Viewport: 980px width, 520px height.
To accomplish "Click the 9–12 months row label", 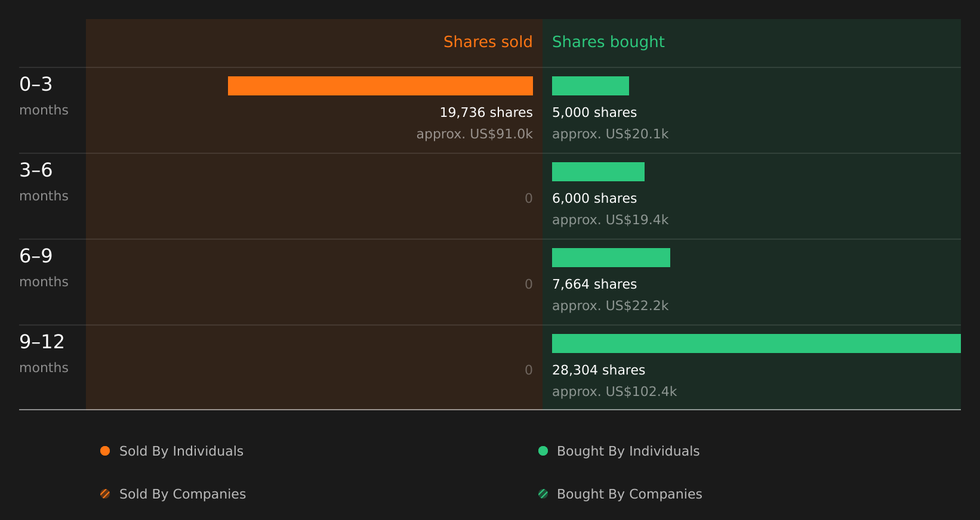I will point(44,354).
